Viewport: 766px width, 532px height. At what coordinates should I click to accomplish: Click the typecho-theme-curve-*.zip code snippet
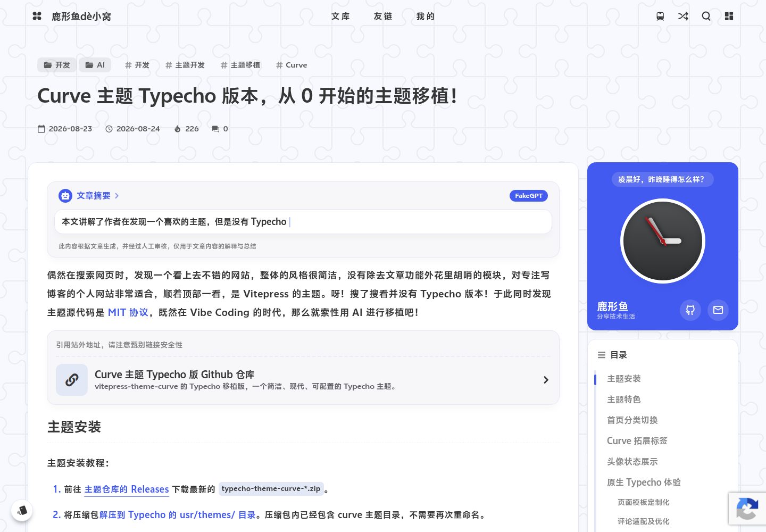[271, 489]
